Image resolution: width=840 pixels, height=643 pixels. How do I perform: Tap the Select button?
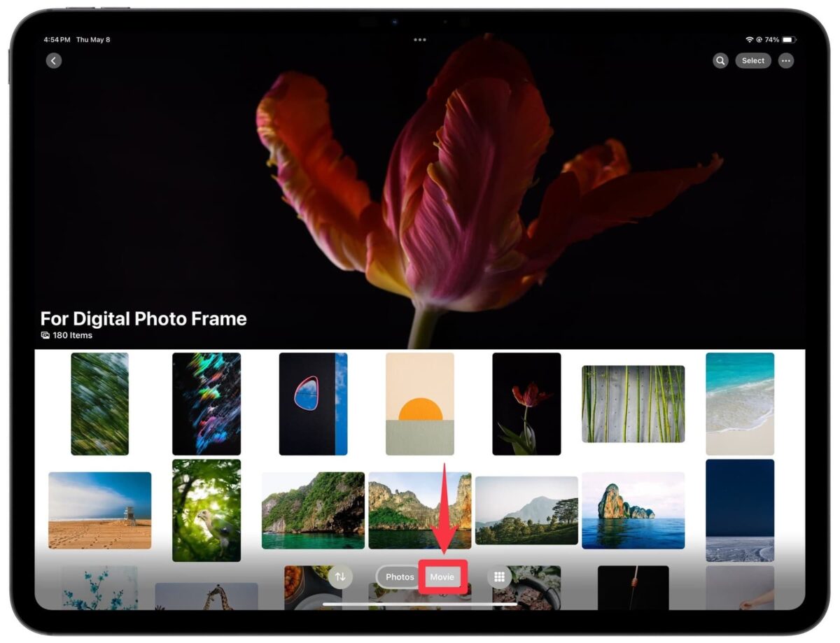753,61
